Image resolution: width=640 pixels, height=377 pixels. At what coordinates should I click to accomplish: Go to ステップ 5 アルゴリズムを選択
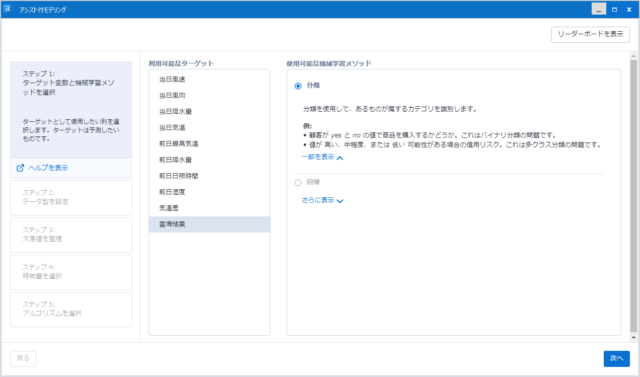point(71,309)
